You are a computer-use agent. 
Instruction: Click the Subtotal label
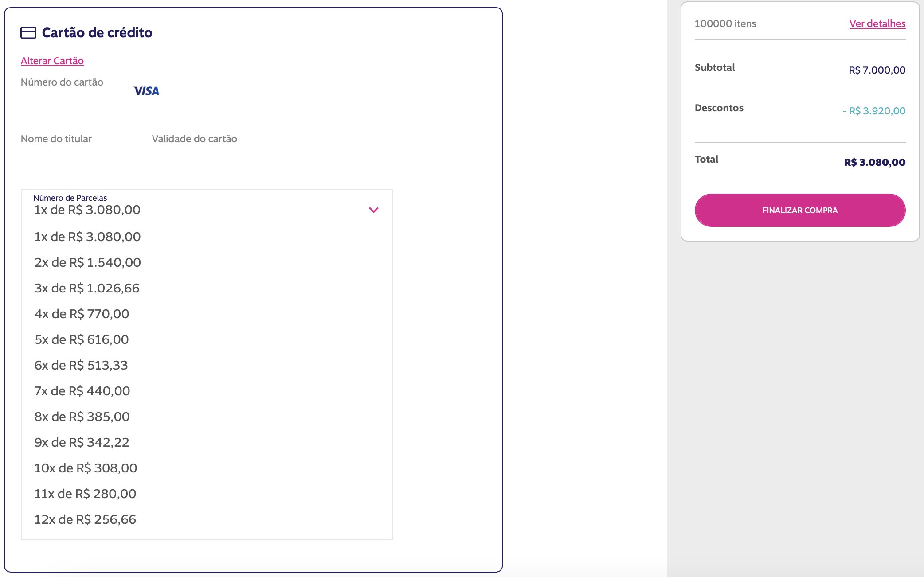(x=715, y=67)
